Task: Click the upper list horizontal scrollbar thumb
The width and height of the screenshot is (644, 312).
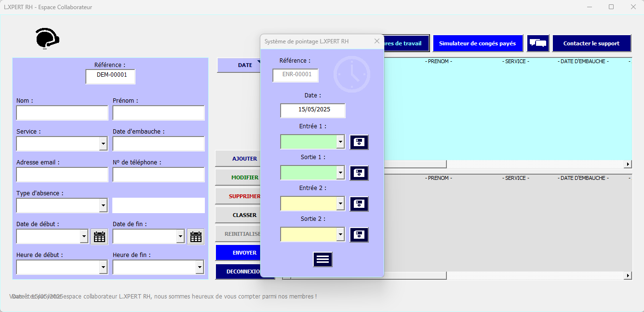Action: coord(415,164)
